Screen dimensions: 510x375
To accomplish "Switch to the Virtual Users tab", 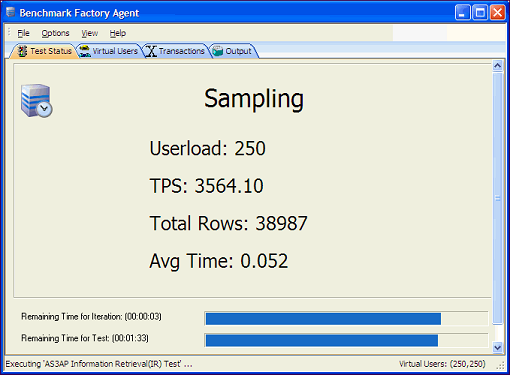I will (109, 51).
